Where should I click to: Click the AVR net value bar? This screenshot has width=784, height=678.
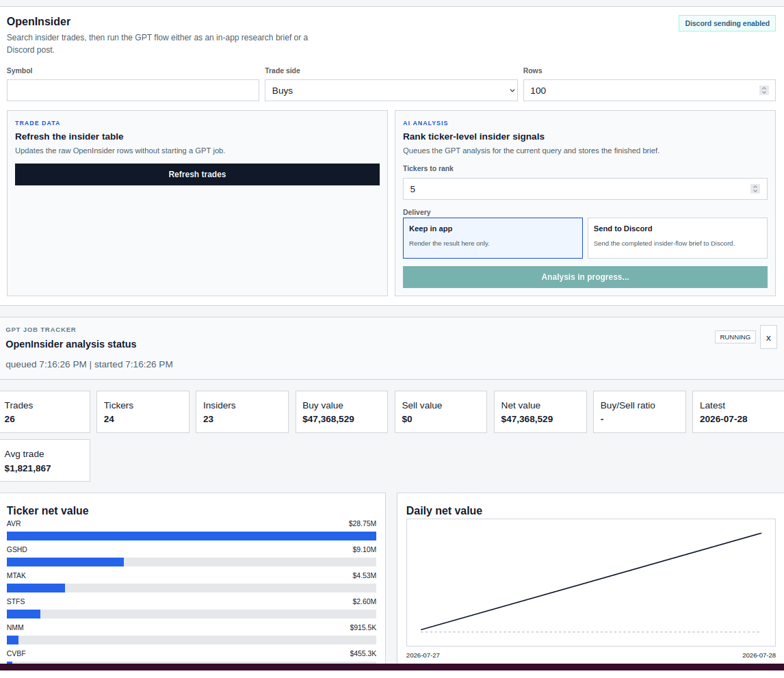(x=192, y=536)
